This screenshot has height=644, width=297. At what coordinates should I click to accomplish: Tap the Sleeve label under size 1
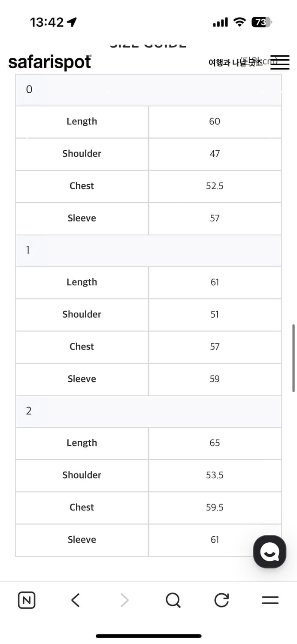pos(82,379)
